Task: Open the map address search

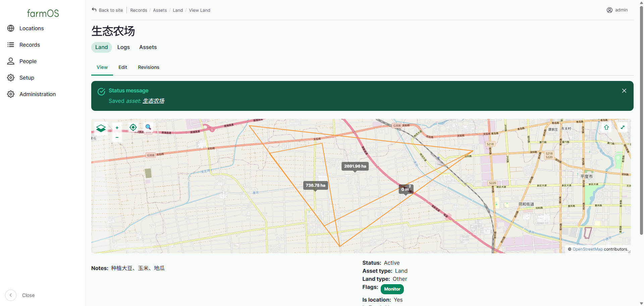Action: 148,127
